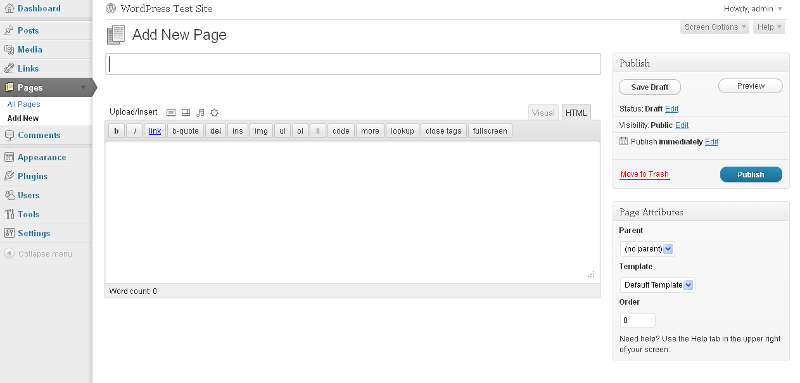Click the Preview button
This screenshot has height=383, width=800.
[751, 86]
